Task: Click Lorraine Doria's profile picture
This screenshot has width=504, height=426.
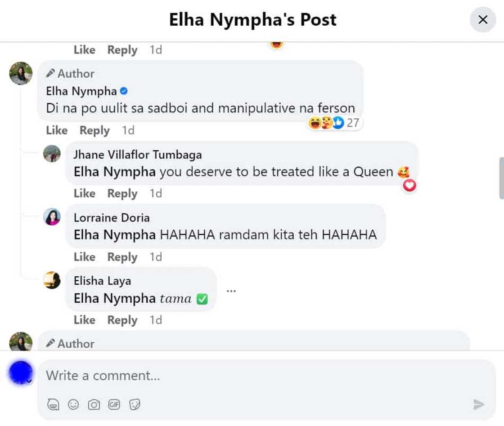Action: click(x=51, y=217)
